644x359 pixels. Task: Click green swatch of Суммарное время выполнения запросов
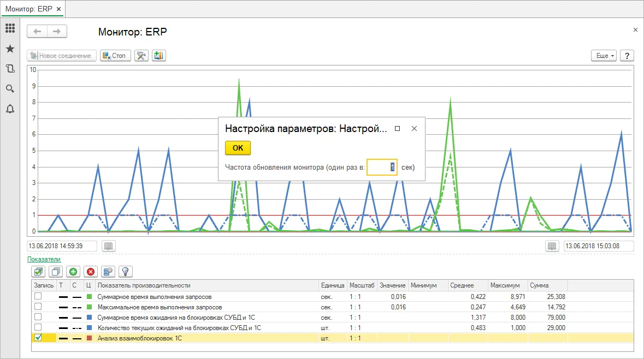(89, 297)
